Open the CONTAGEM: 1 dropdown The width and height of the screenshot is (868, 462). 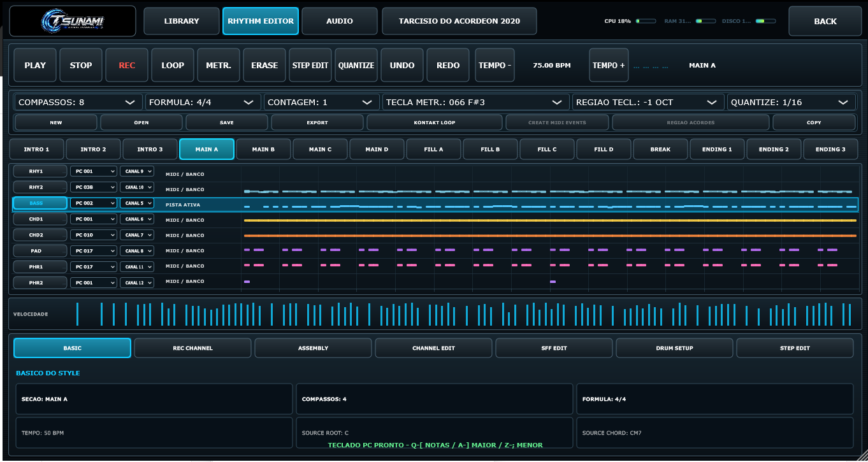point(322,102)
